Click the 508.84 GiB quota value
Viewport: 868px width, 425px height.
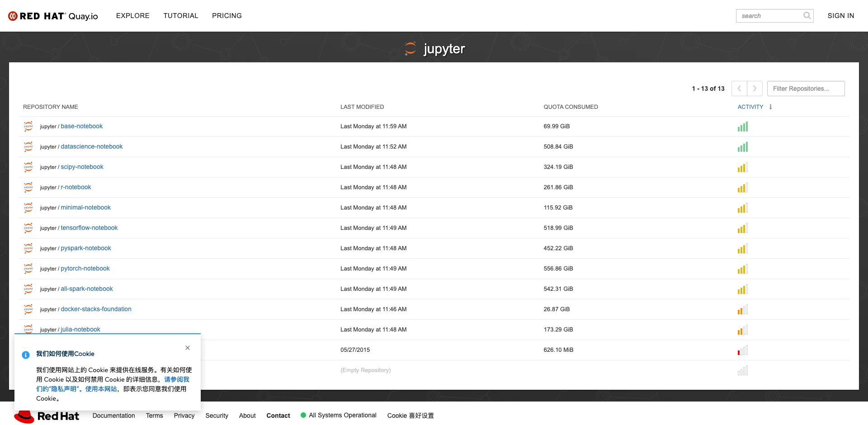click(x=558, y=147)
